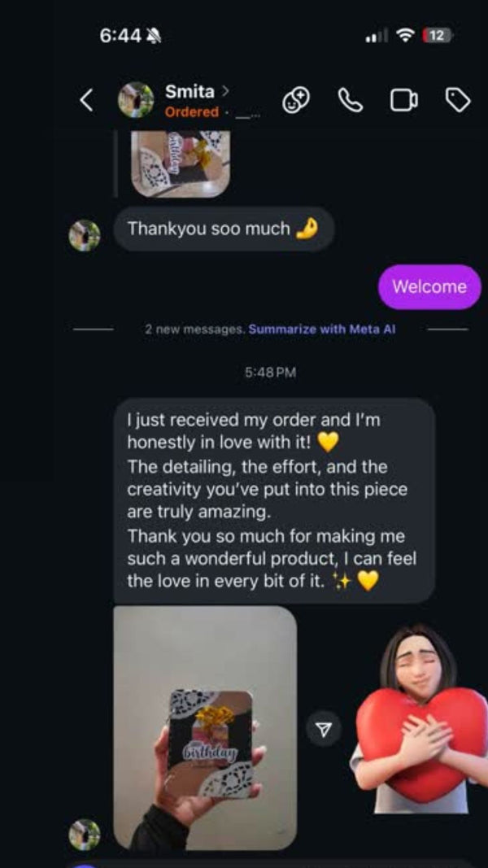
Task: Open the sticker icon in chat header
Action: tap(295, 100)
